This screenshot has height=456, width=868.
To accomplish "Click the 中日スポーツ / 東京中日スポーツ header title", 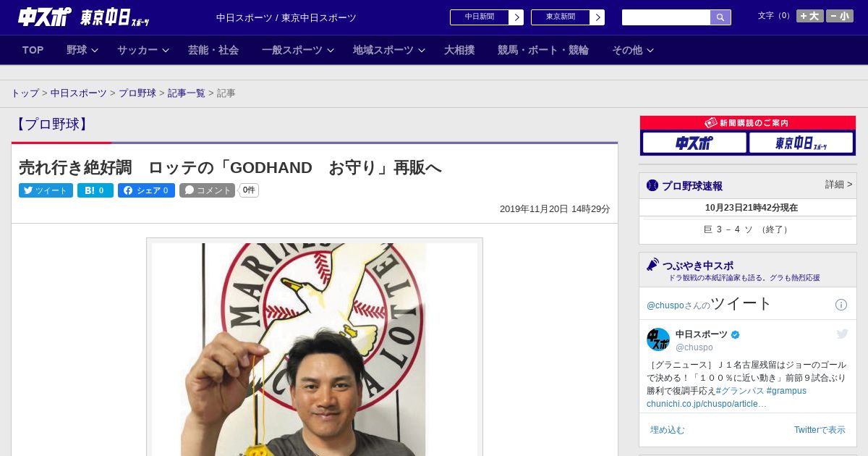I will (x=286, y=17).
